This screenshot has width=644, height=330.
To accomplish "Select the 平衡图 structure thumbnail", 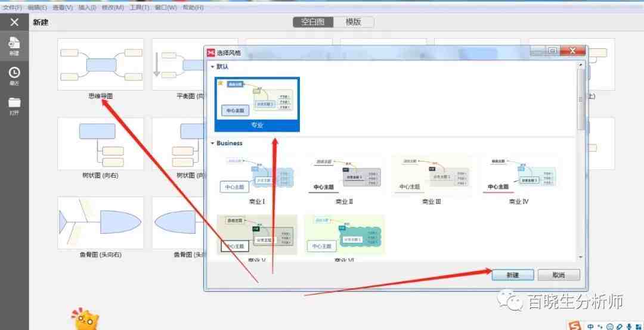I will pyautogui.click(x=178, y=64).
